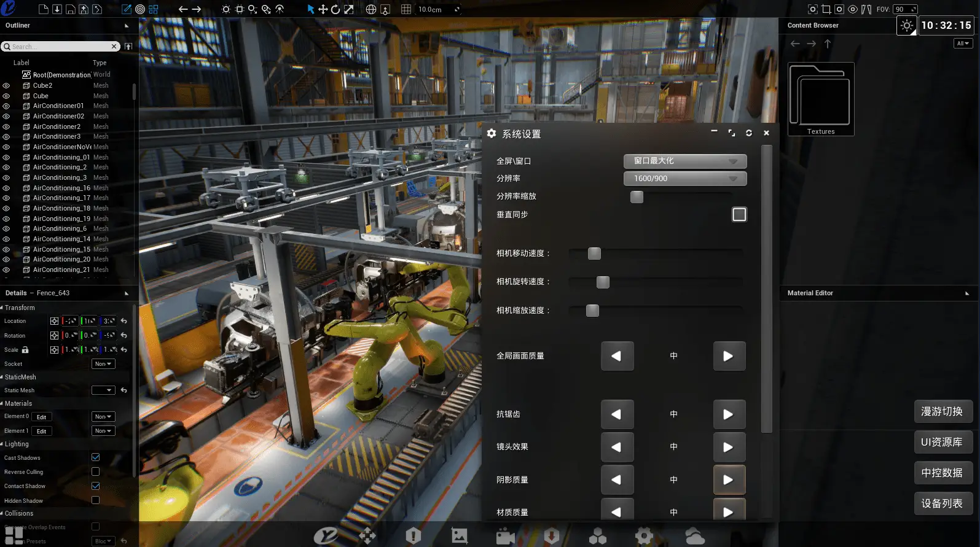Click the crop icon in top-right toolbar
The width and height of the screenshot is (980, 547).
point(826,9)
